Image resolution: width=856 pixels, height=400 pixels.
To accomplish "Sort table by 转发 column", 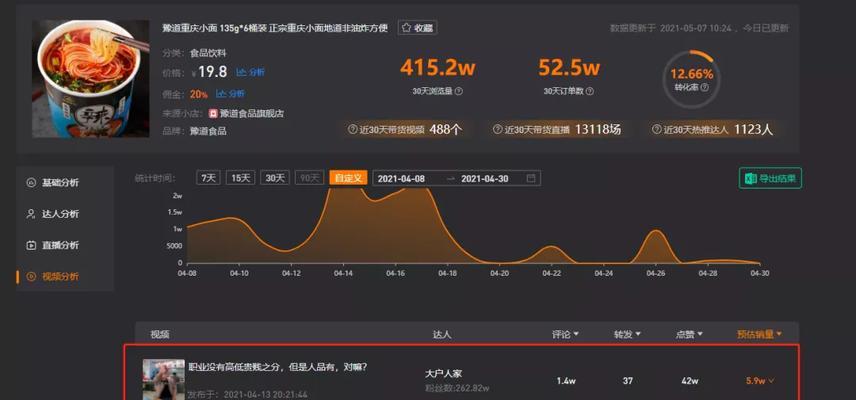I will pos(627,334).
